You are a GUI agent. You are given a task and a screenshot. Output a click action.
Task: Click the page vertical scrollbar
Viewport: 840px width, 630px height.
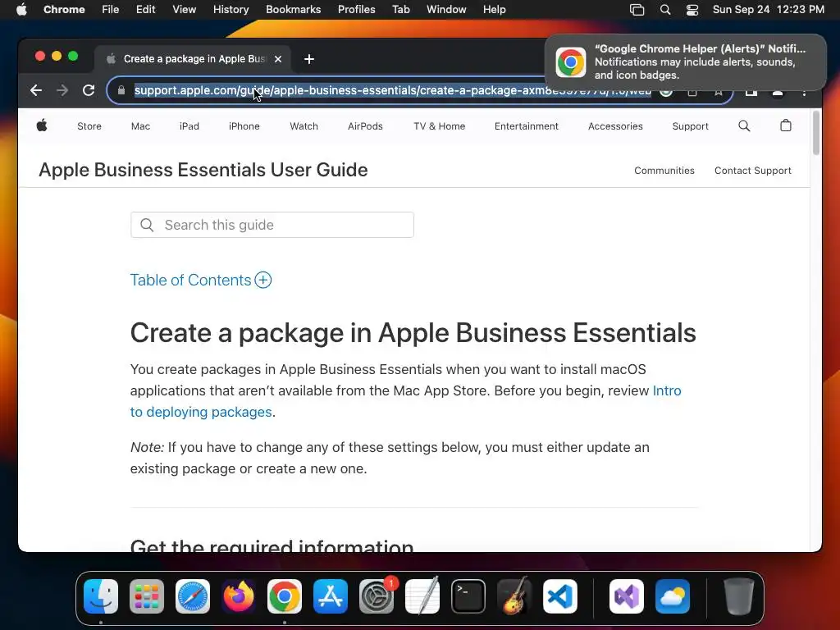[x=816, y=133]
